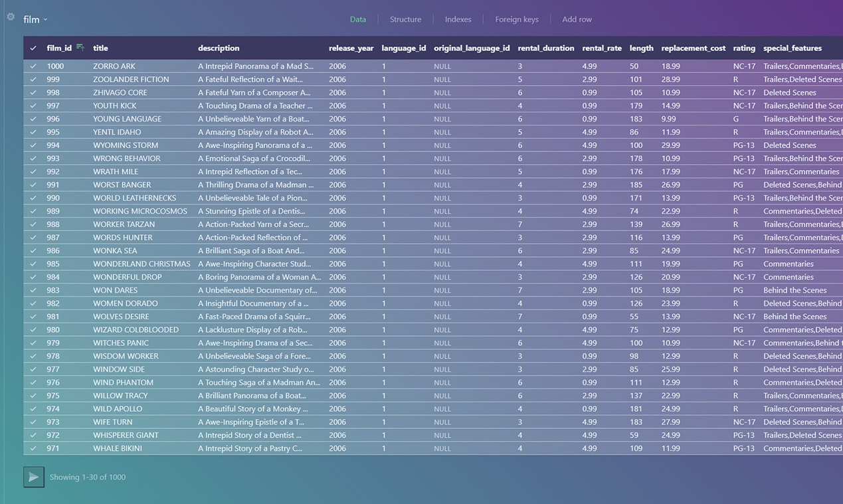Open the Foreign keys tab
The height and width of the screenshot is (504, 843).
(517, 19)
